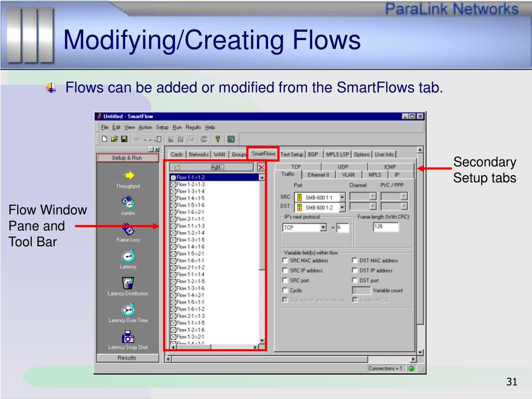The height and width of the screenshot is (399, 532).
Task: Select the Throughput test icon
Action: click(128, 176)
